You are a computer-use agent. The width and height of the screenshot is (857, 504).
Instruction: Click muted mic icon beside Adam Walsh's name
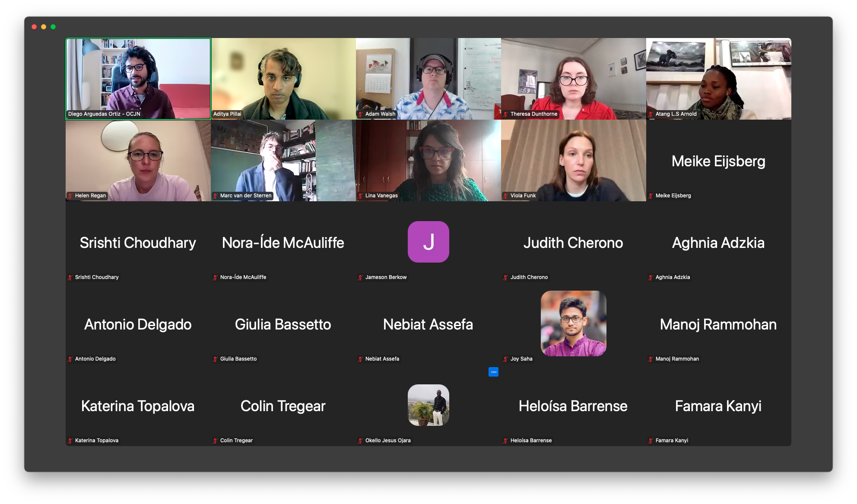(360, 114)
